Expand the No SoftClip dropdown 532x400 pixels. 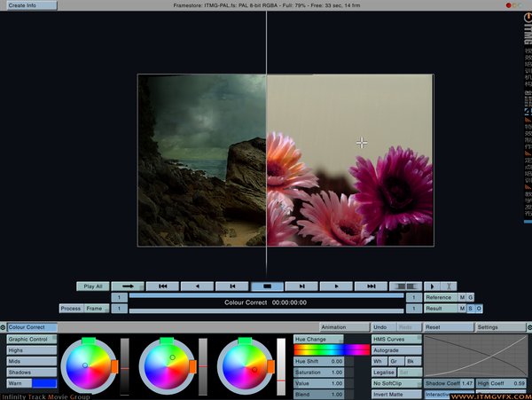pyautogui.click(x=395, y=383)
